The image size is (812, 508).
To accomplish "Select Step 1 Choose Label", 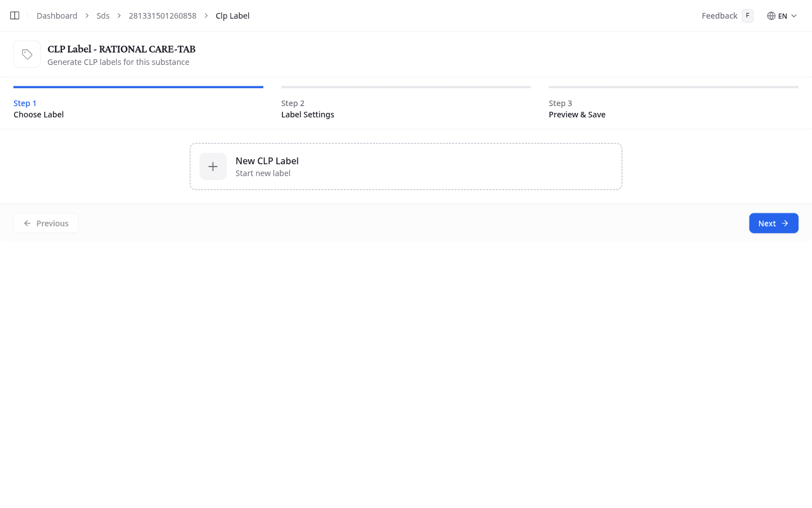I will coord(38,109).
